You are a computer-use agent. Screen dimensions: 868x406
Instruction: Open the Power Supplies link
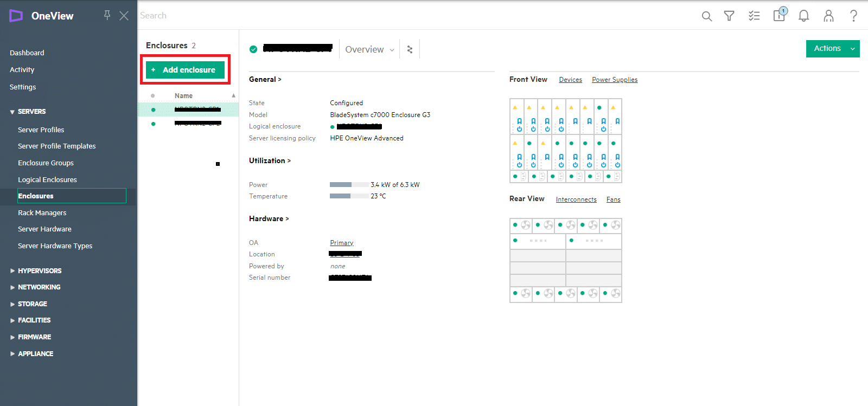pos(615,80)
